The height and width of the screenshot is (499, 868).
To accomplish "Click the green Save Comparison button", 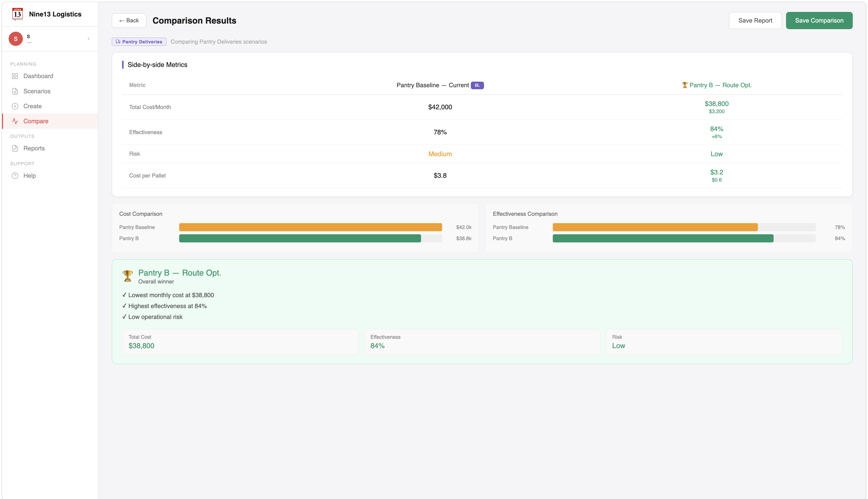I will pos(819,21).
